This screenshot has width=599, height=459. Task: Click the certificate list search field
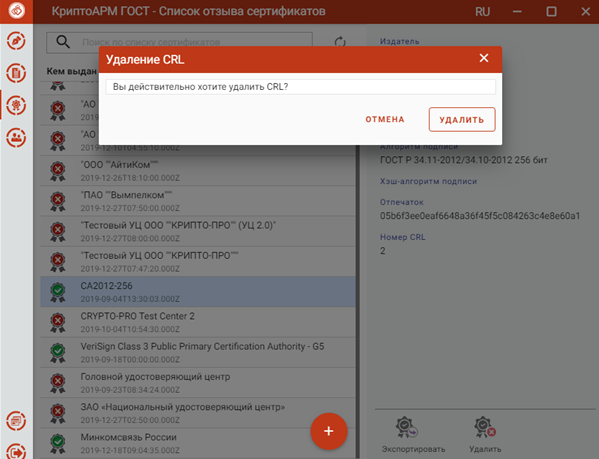click(180, 42)
